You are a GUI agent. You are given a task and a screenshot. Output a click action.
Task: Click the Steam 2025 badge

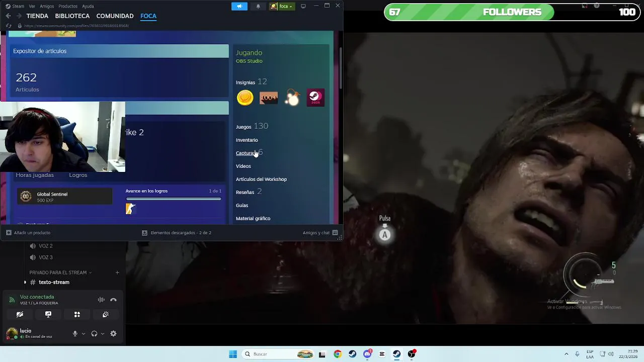point(315,98)
